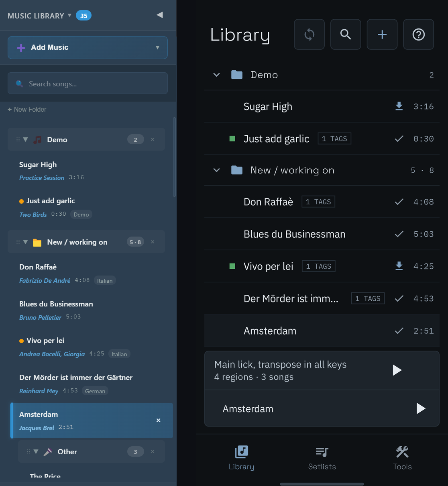Viewport: 448px width, 486px height.
Task: Click the Italian tag on Don Raffaè
Action: point(105,280)
